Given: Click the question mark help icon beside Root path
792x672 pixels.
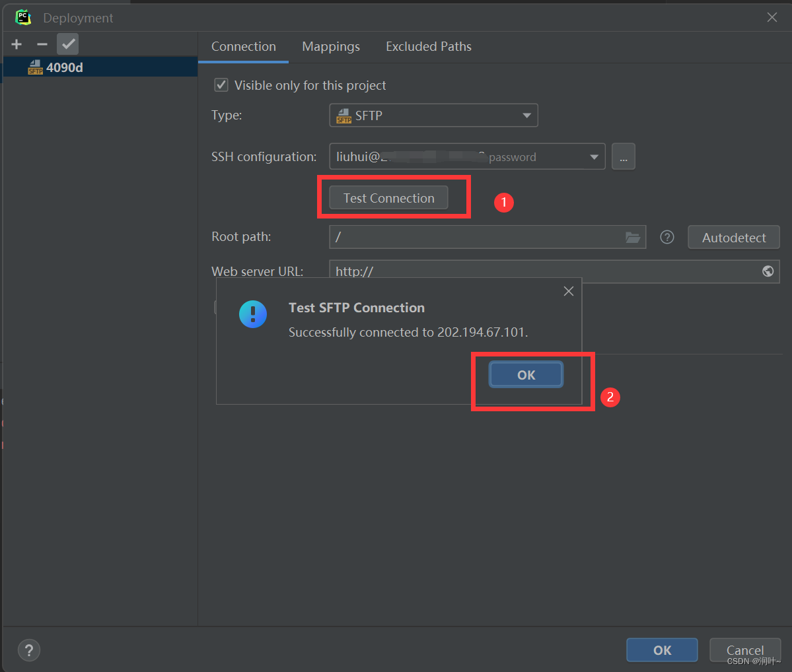Looking at the screenshot, I should [x=666, y=237].
